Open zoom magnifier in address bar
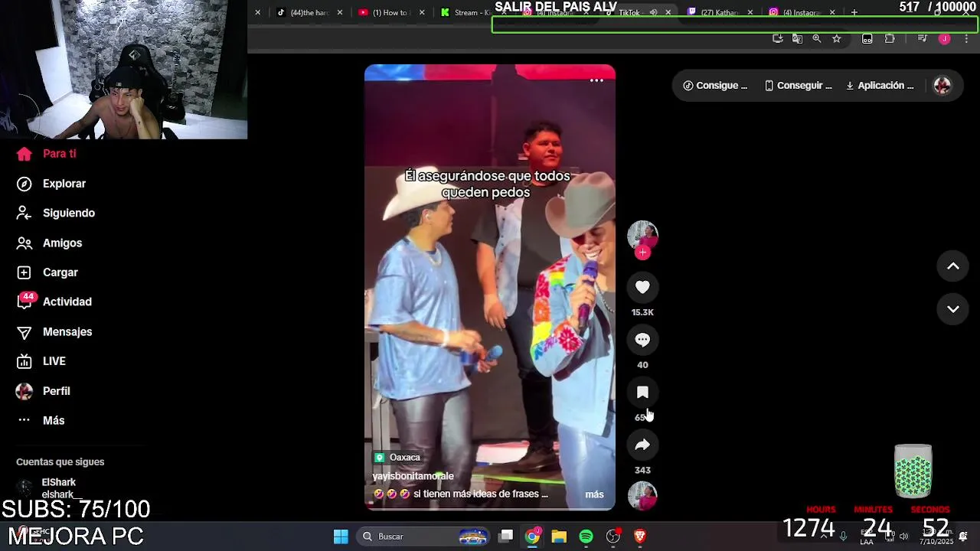The height and width of the screenshot is (551, 980). pyautogui.click(x=817, y=38)
